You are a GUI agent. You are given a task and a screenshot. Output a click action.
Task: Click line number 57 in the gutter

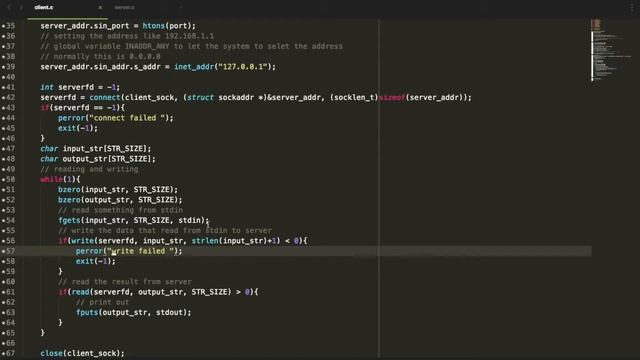click(9, 251)
